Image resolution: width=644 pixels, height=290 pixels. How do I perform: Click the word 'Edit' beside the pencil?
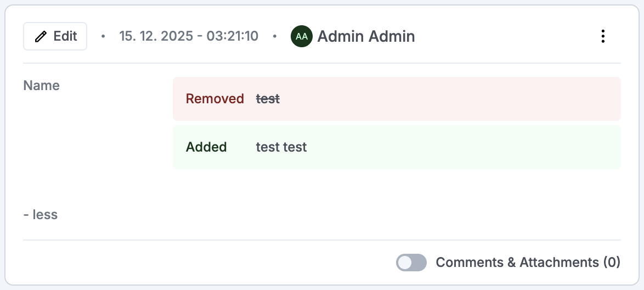point(65,36)
